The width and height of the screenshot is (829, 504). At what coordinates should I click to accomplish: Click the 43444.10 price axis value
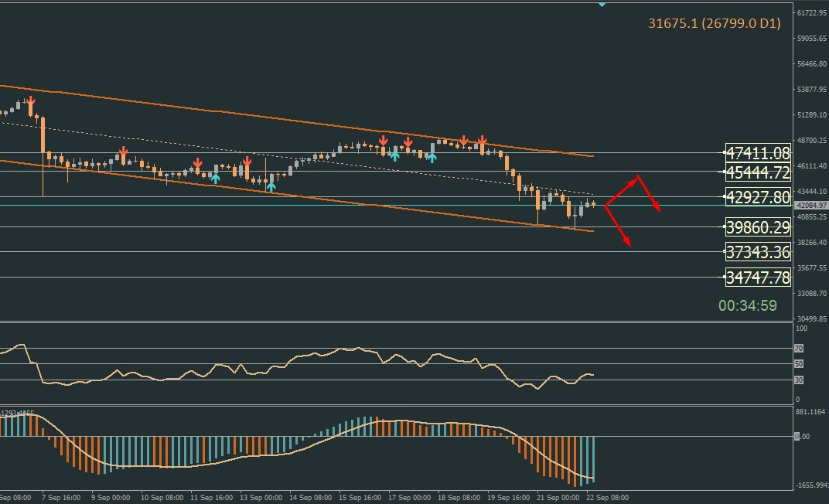(x=811, y=191)
